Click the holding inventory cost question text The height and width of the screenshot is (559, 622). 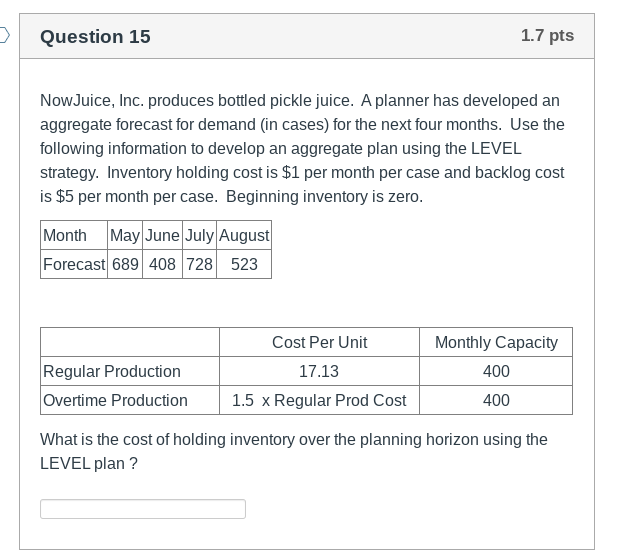pos(293,451)
